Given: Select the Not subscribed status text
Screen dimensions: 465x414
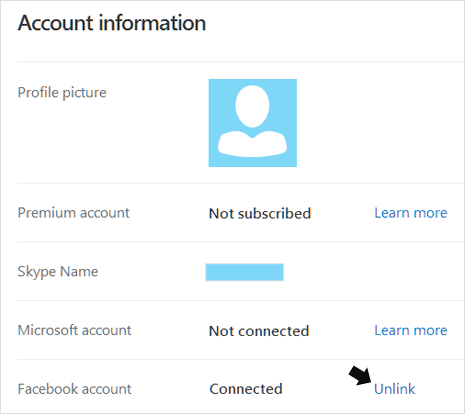Looking at the screenshot, I should coord(260,214).
